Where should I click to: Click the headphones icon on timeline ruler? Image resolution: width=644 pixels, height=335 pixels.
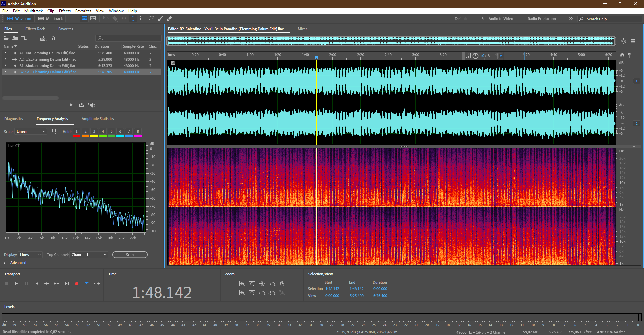[622, 55]
